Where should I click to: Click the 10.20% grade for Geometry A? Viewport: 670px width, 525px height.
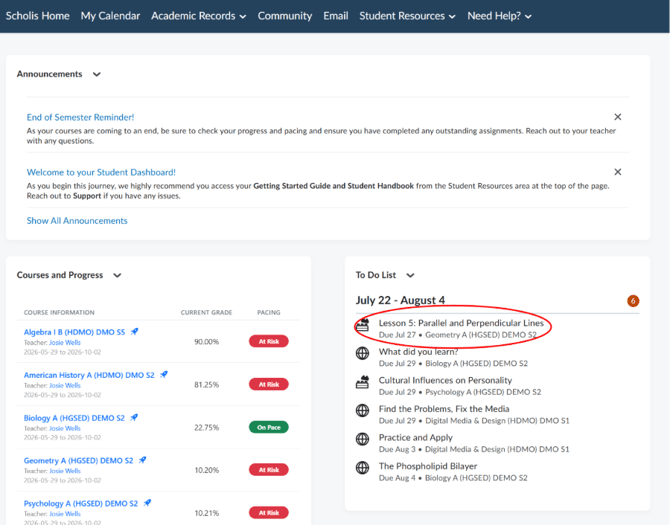[x=206, y=470]
